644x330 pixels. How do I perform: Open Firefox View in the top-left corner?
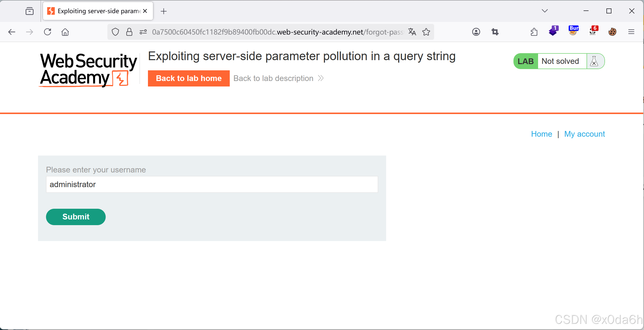pyautogui.click(x=29, y=11)
